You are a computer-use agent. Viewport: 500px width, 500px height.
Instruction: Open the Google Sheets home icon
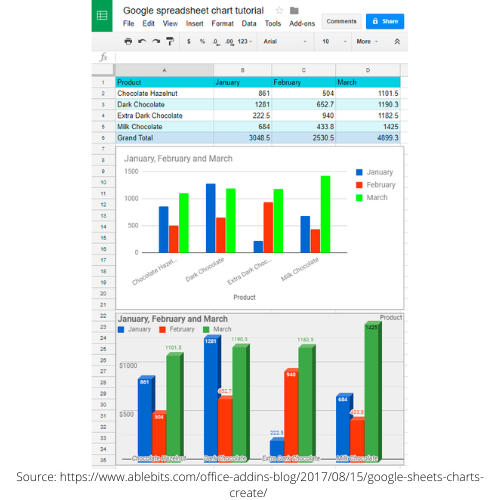coord(102,16)
